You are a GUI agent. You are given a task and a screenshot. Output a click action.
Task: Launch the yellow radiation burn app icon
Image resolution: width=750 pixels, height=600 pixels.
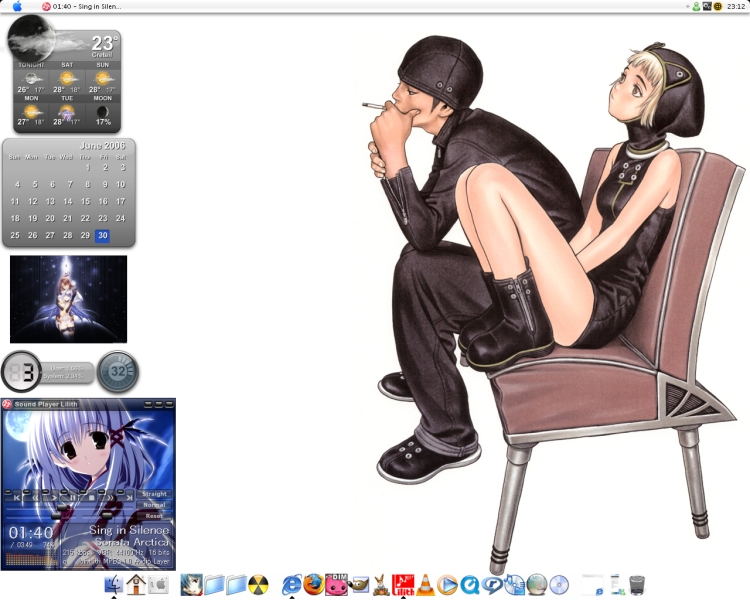pos(258,585)
